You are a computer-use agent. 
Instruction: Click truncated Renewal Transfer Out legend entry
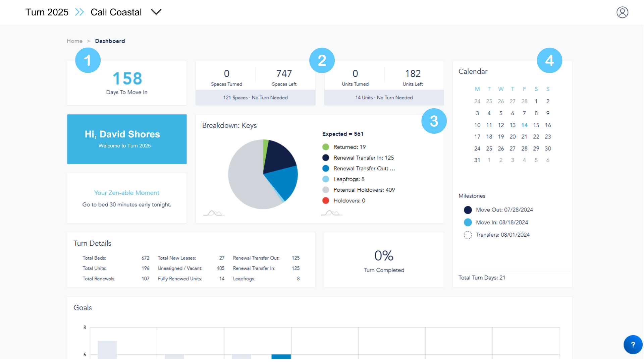point(364,168)
